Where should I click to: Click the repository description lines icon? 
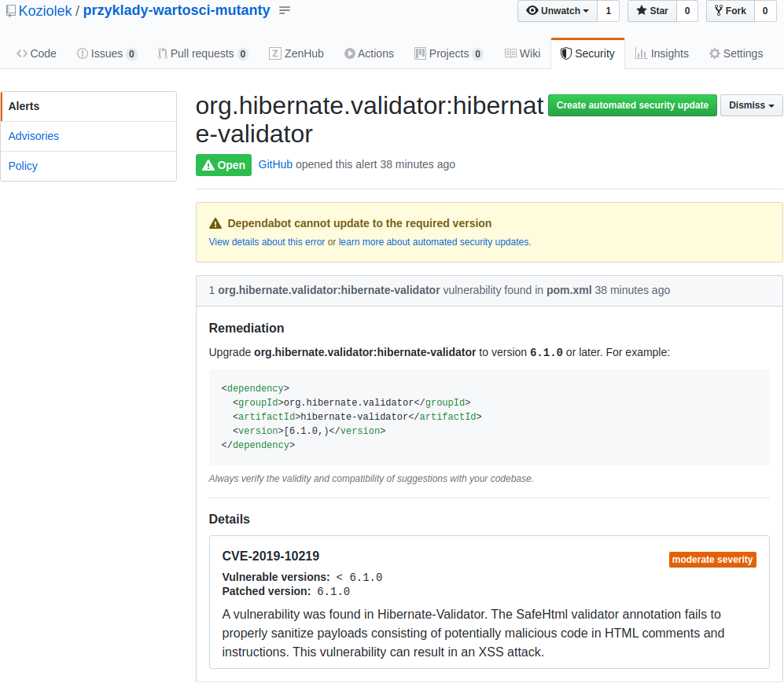click(x=285, y=10)
